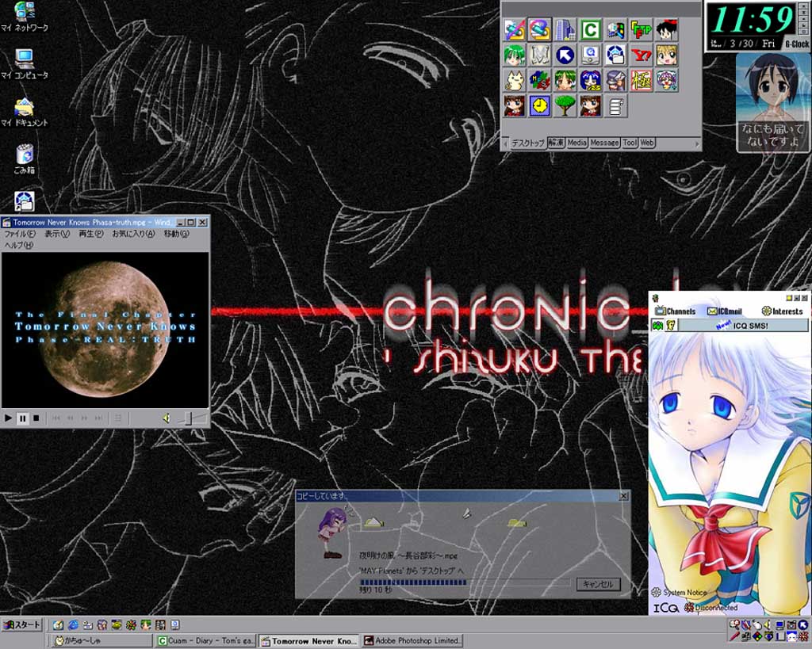
Task: Open ICQmail in ICQ window
Action: click(725, 311)
